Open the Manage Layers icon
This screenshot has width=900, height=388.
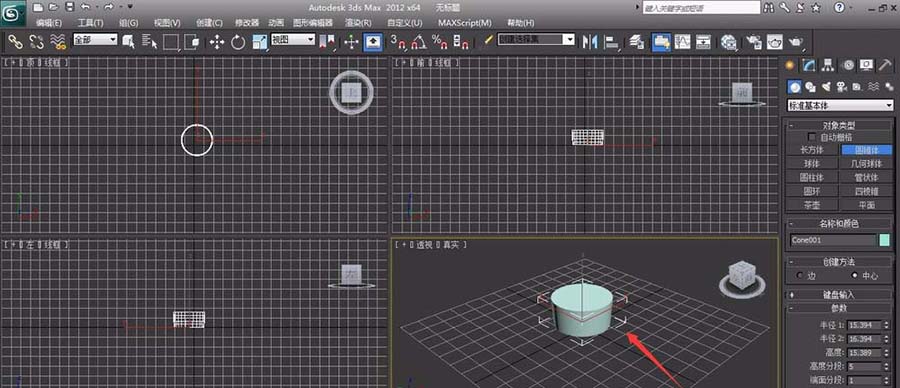point(637,42)
